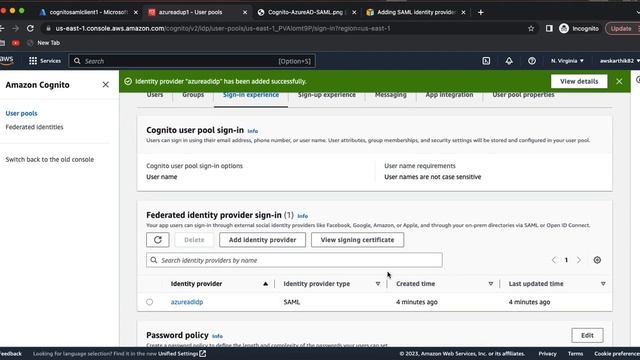Close the Adding SAML identity provider tab

pyautogui.click(x=463, y=12)
